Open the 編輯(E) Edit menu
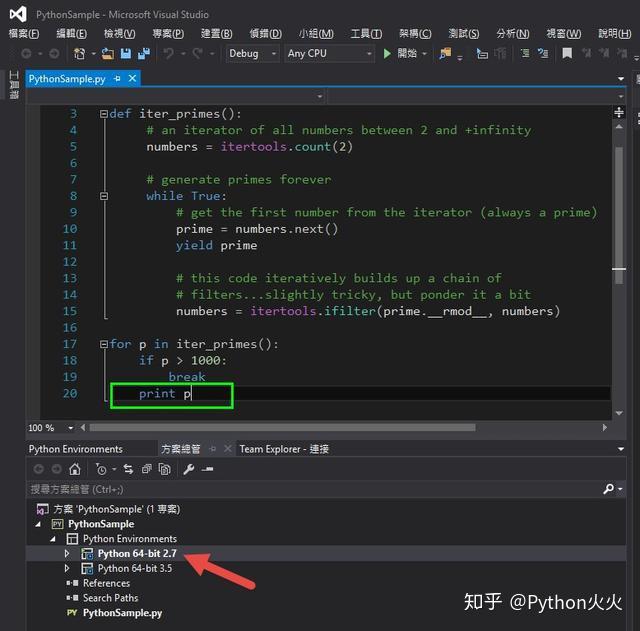 tap(71, 33)
